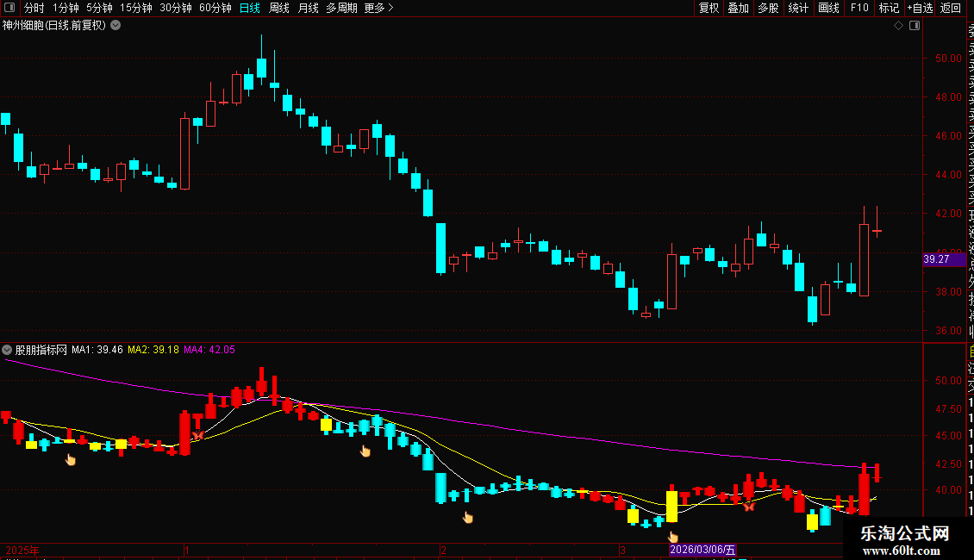Toggle the left sidebar panel icon
Screen dimensions: 974x560
[9, 8]
